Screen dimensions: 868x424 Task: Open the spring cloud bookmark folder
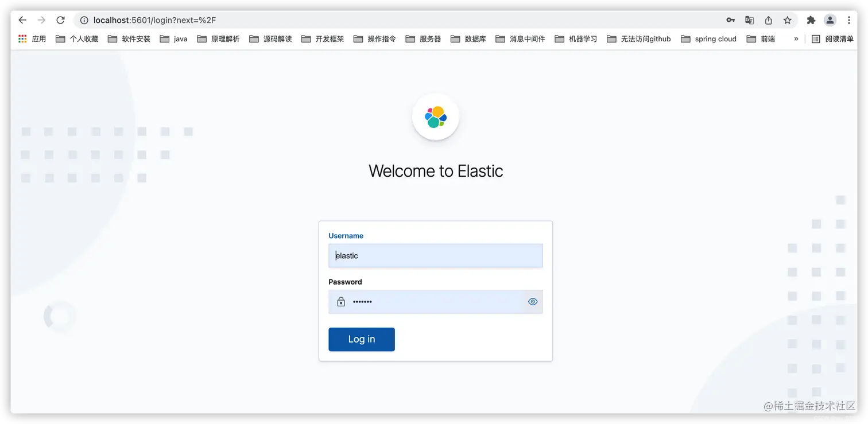(x=709, y=39)
